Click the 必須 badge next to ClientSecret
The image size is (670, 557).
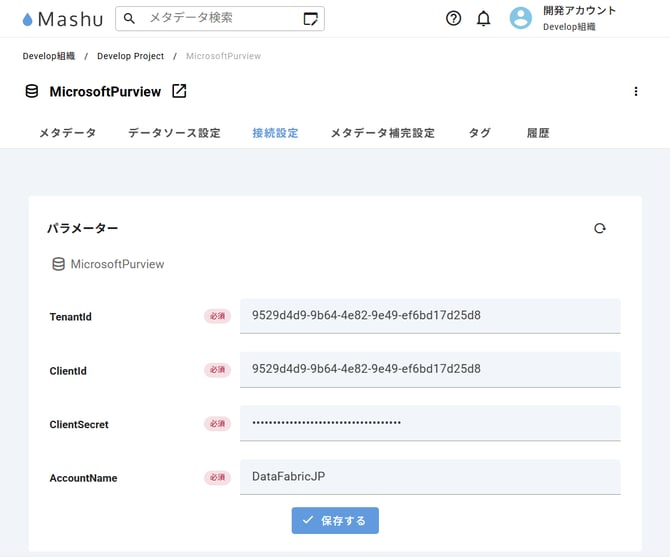[217, 424]
